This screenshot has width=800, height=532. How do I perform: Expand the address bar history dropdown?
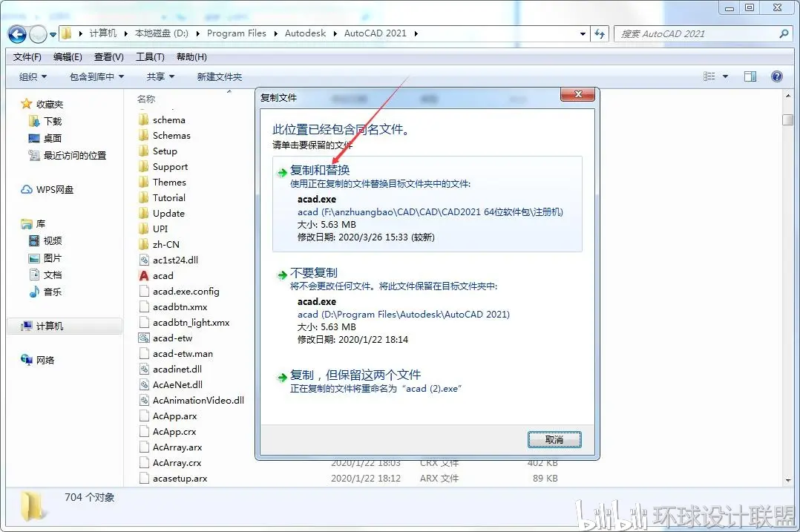583,33
